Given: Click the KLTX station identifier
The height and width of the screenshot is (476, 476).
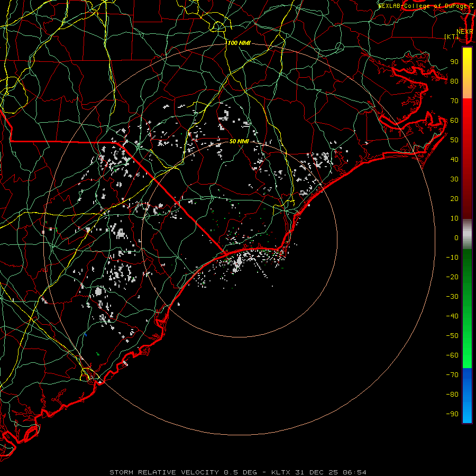Looking at the screenshot, I should click(x=281, y=472).
